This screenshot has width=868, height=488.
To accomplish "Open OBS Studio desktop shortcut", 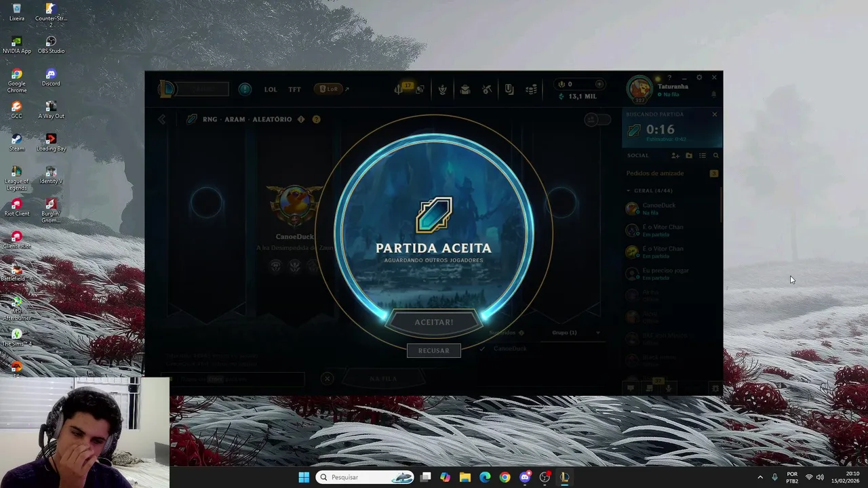I will click(51, 45).
